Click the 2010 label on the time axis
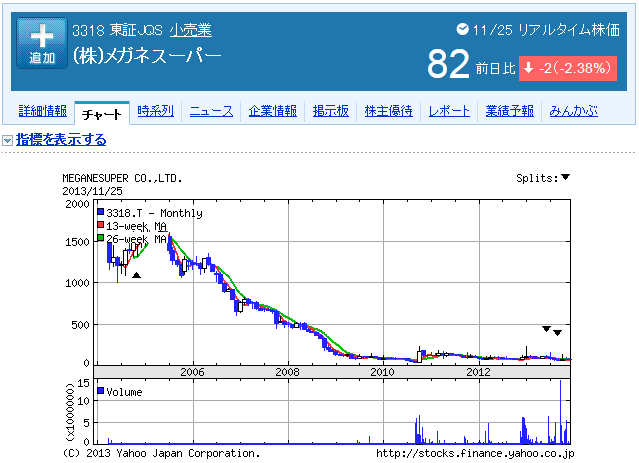Image resolution: width=639 pixels, height=463 pixels. pos(383,372)
